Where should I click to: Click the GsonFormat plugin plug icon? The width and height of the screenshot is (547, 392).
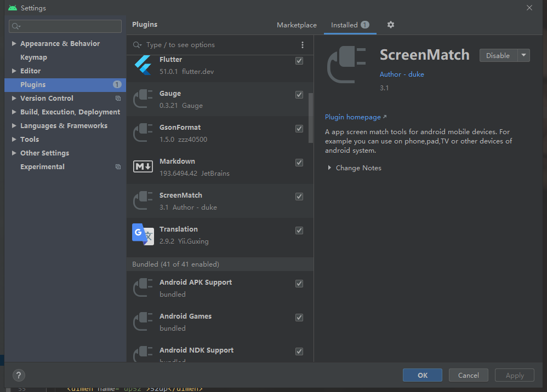(x=143, y=132)
